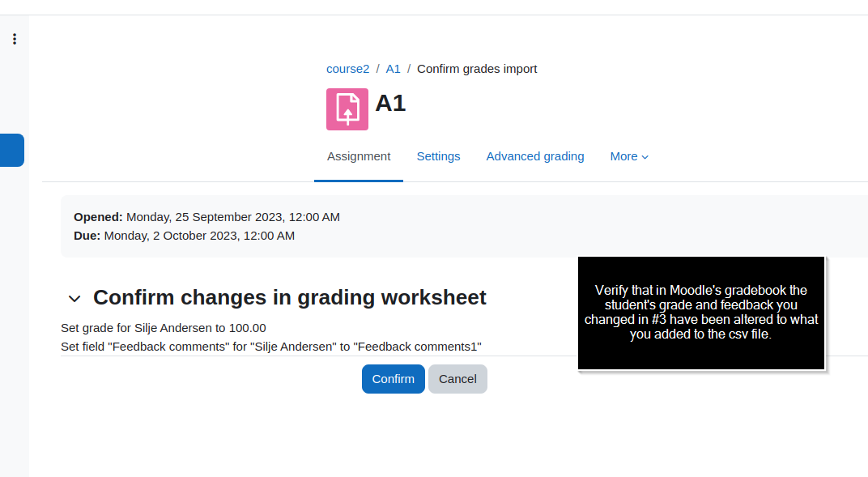This screenshot has width=868, height=477.
Task: Open the Advanced grading tab
Action: 534,156
